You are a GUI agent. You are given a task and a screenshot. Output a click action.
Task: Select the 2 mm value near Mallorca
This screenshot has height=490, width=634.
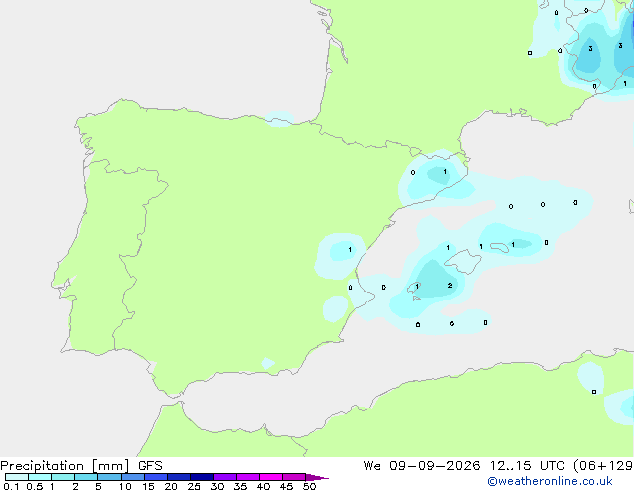click(x=450, y=286)
